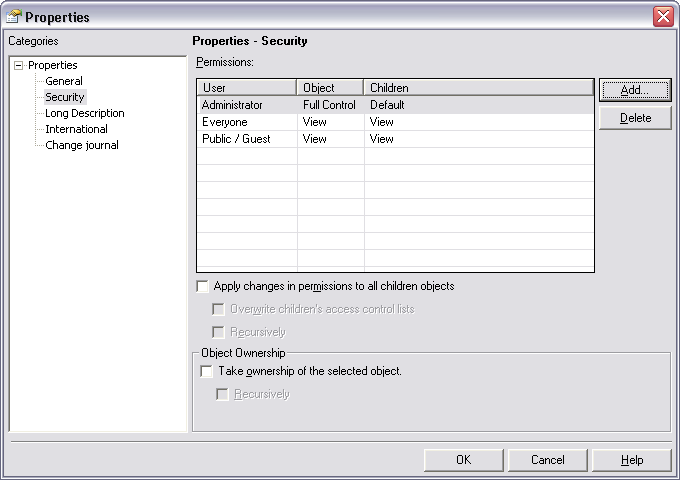This screenshot has width=680, height=480.
Task: Sort by the User column header
Action: (247, 88)
